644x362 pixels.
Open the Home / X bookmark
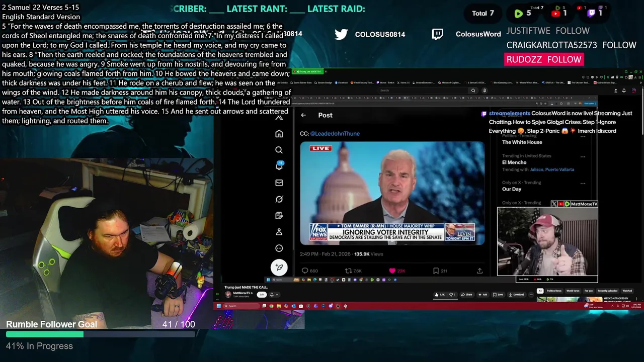404,83
